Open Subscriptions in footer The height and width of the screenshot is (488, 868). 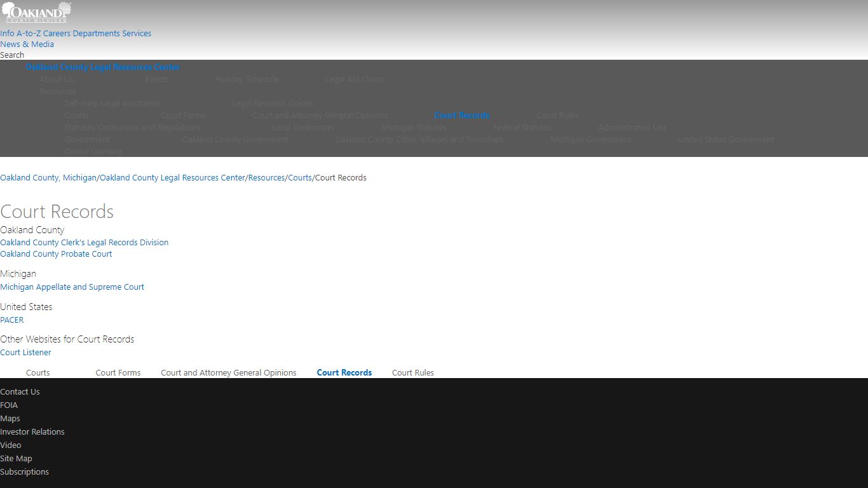point(24,472)
